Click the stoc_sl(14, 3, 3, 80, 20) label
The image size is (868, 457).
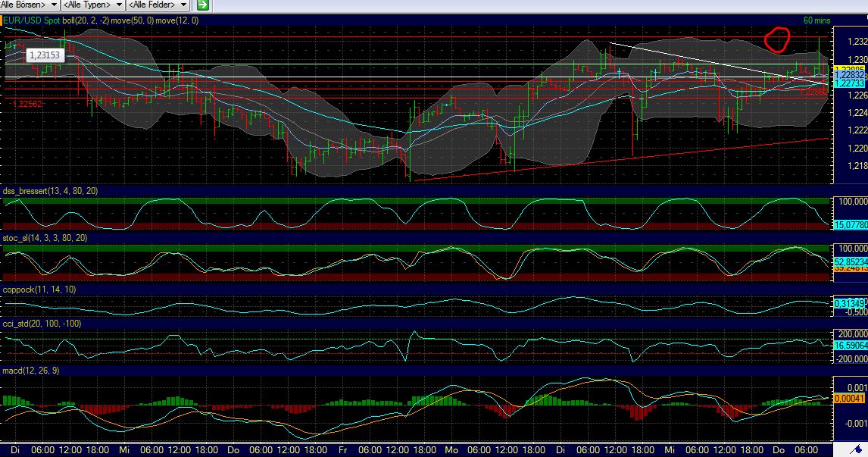[45, 238]
